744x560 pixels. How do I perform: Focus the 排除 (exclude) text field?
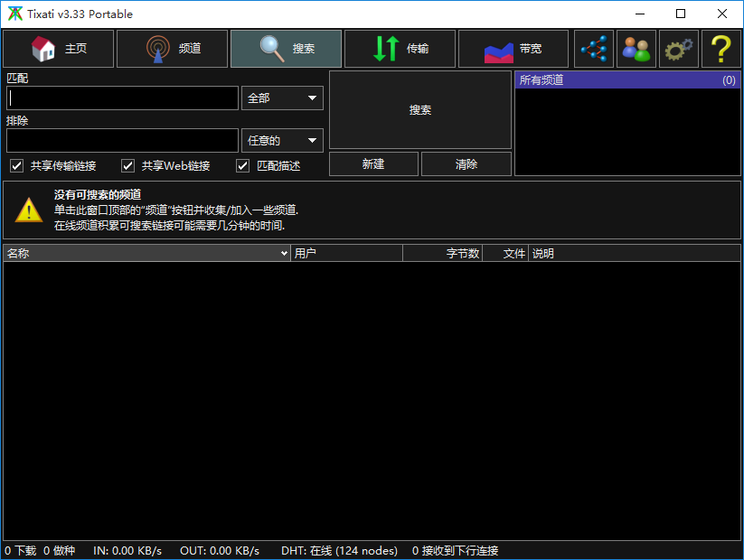tap(122, 140)
